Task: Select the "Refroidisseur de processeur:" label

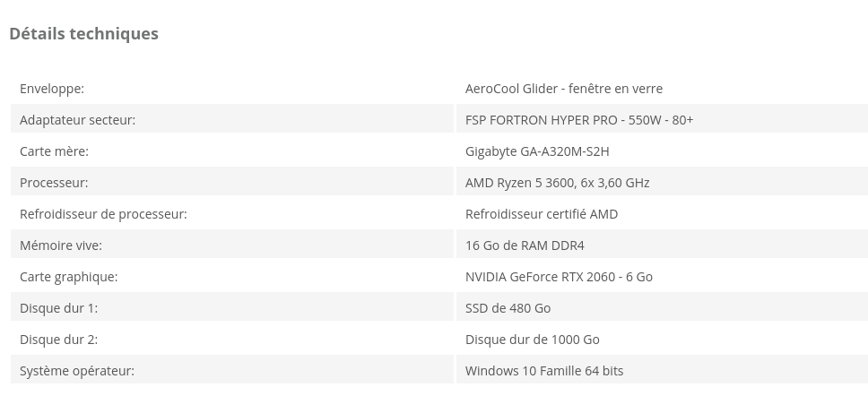Action: (103, 214)
